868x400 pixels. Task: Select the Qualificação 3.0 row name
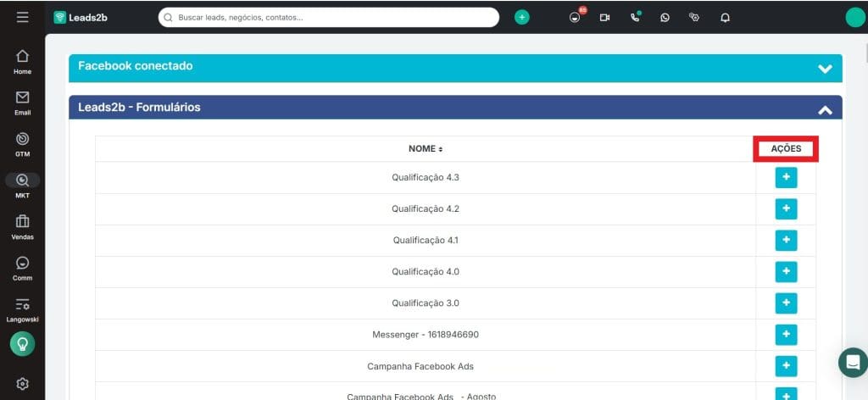coord(426,303)
